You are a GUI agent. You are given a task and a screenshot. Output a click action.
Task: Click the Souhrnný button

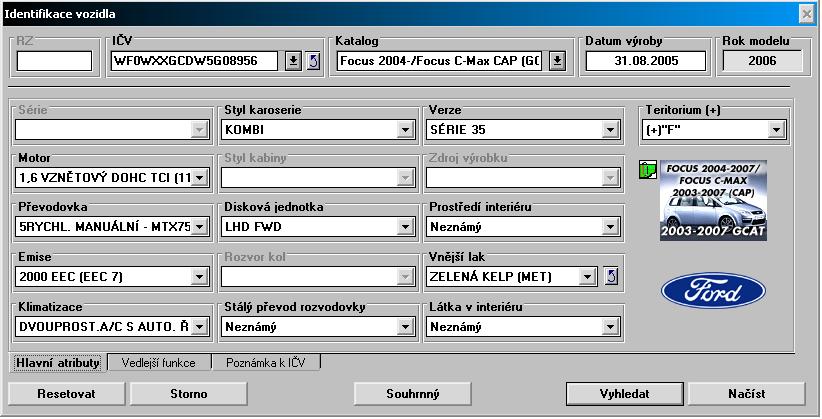tap(412, 393)
